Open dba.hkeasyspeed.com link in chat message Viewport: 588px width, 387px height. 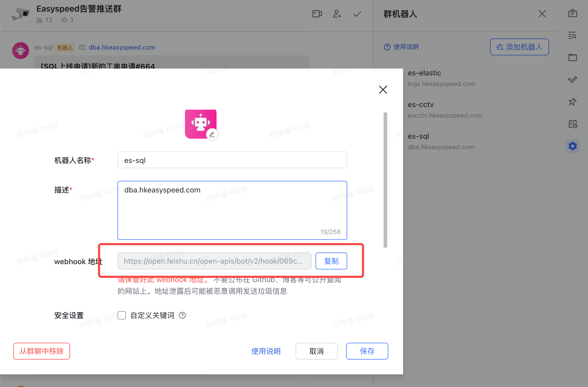tap(122, 47)
